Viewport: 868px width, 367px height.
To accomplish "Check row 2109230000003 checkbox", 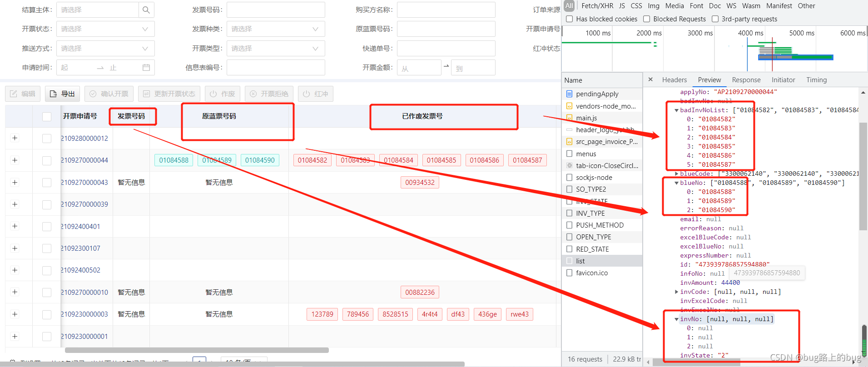I will 47,314.
